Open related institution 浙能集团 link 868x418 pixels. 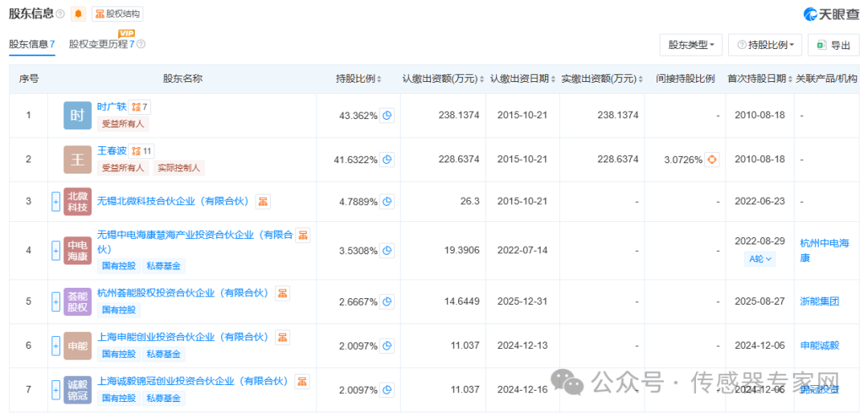click(x=820, y=301)
